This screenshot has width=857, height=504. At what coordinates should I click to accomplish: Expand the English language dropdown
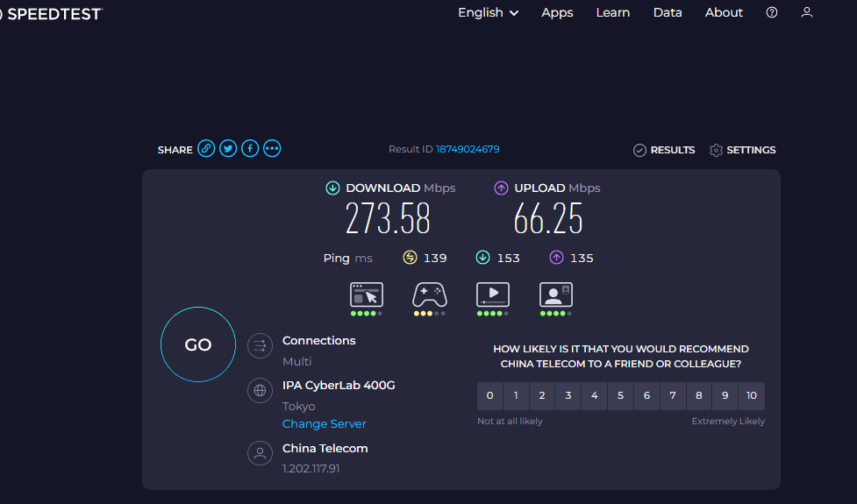coord(488,12)
